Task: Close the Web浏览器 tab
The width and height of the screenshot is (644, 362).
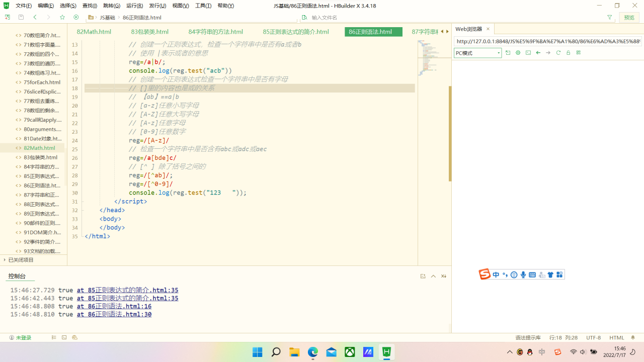Action: (x=488, y=29)
